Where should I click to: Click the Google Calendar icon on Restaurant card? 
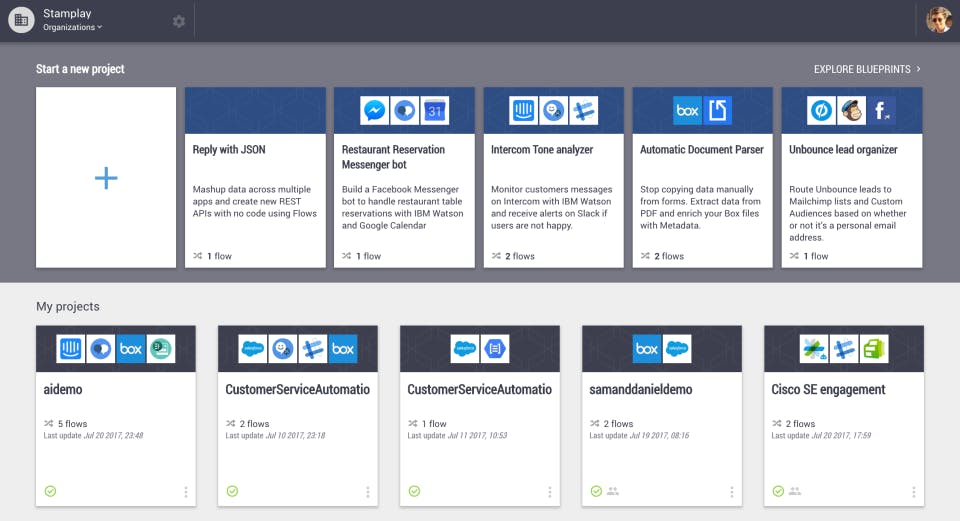pos(435,111)
